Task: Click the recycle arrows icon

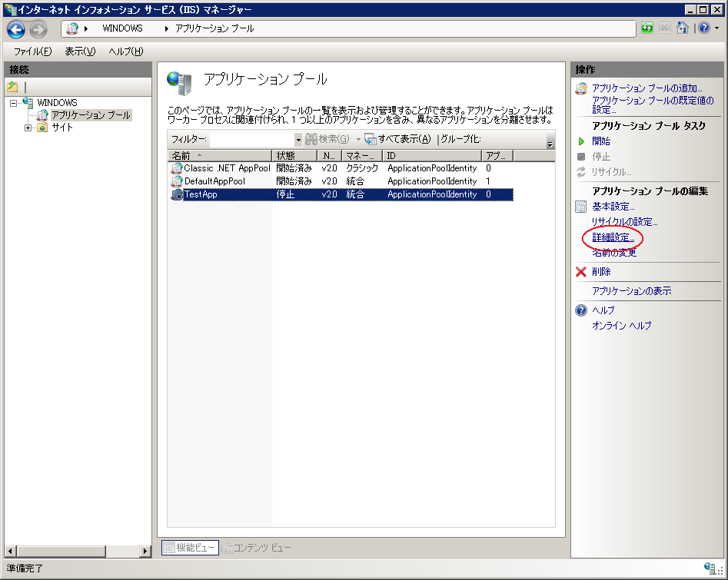Action: coord(581,172)
